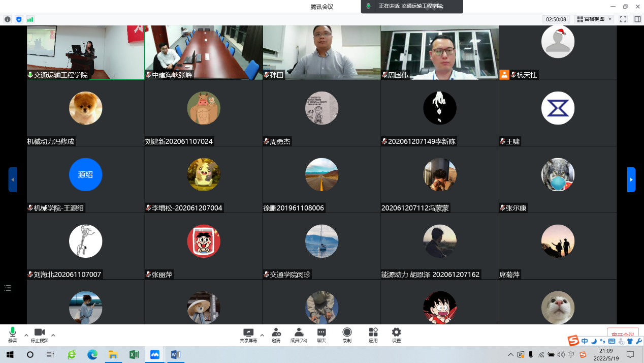The height and width of the screenshot is (363, 644).
Task: Open meeting settings gear
Action: (x=396, y=332)
